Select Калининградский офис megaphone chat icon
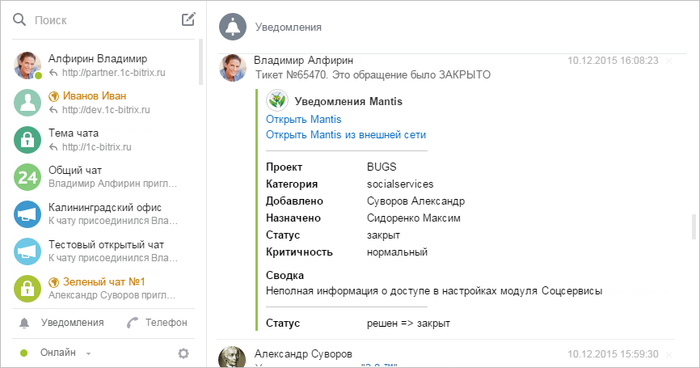 [x=27, y=214]
